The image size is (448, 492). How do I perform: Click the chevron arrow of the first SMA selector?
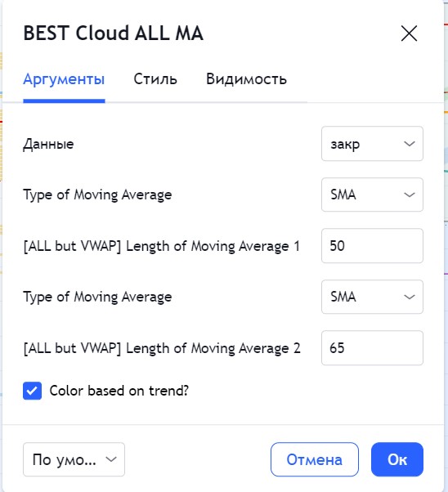[410, 195]
